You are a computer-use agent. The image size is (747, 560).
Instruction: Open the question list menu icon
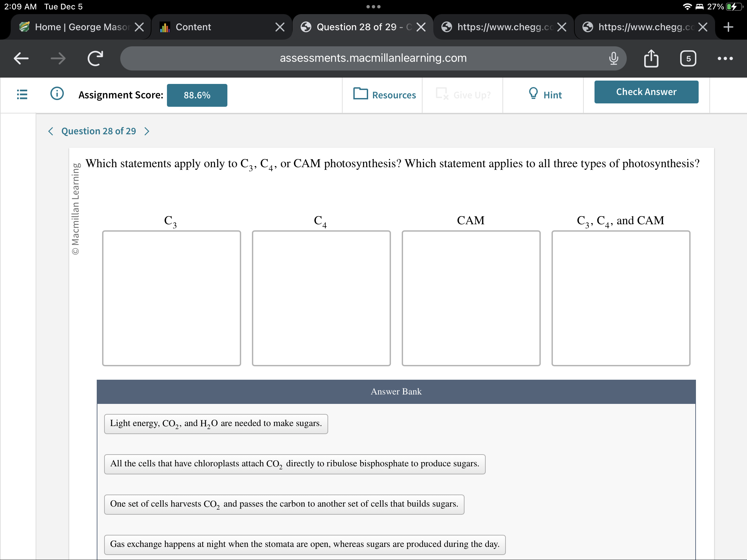[22, 95]
